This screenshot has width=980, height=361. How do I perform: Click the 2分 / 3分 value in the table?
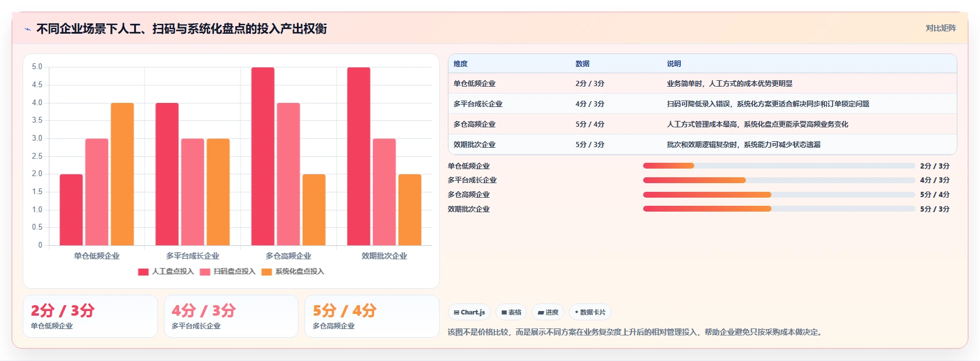click(590, 84)
